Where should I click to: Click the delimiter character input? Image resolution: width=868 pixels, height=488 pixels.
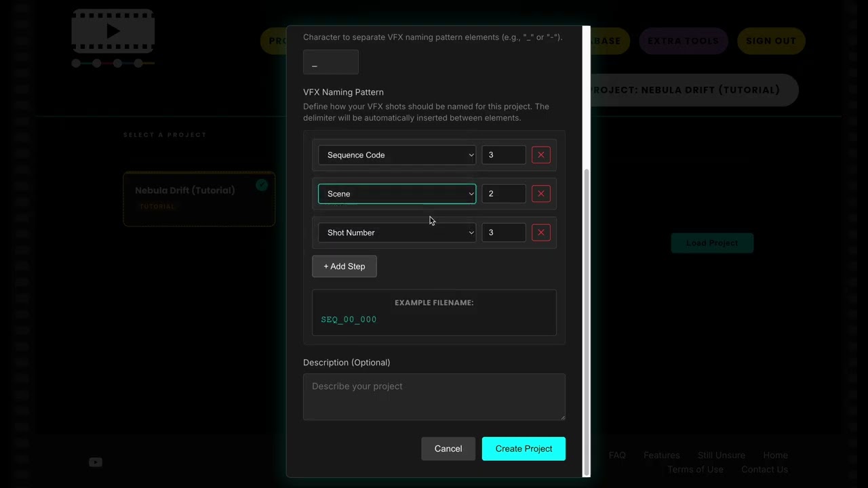[331, 62]
